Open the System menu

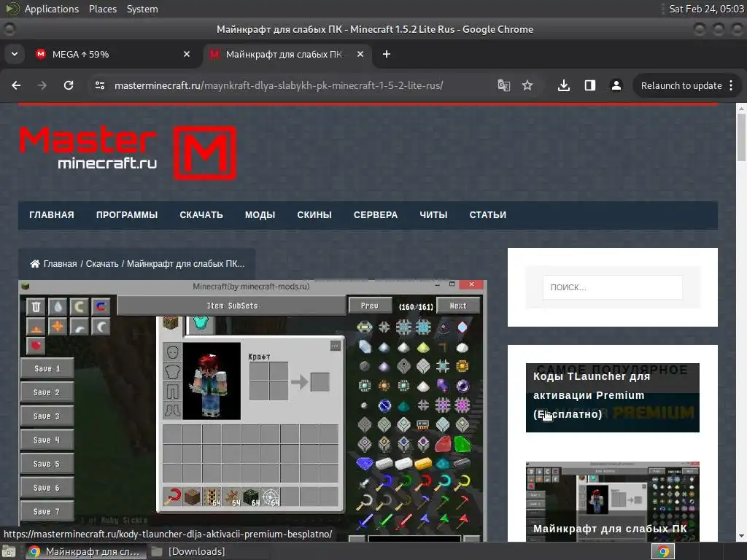(x=142, y=9)
